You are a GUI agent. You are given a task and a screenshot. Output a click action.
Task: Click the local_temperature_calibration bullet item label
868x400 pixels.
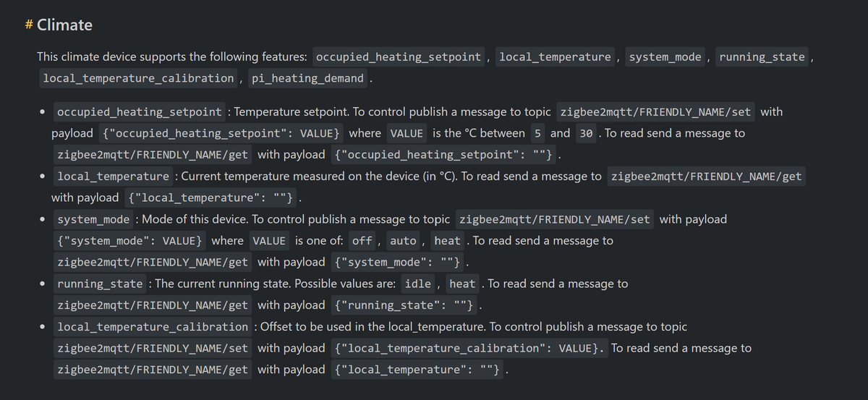153,327
